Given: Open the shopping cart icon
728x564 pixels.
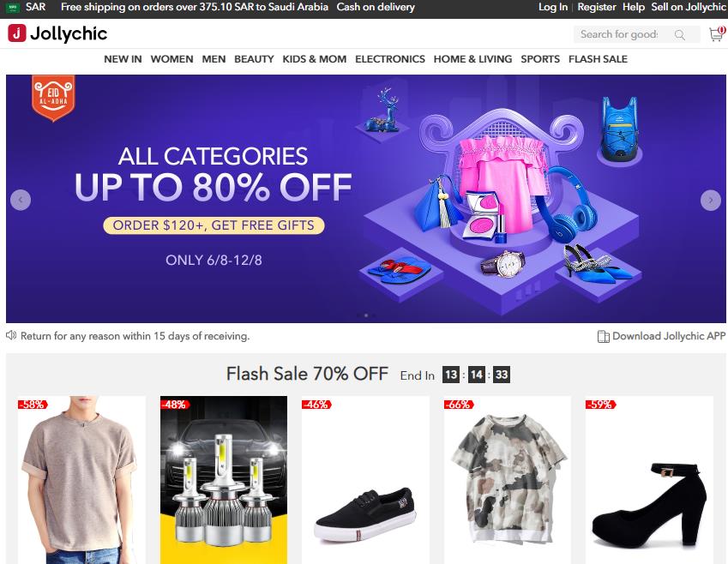Looking at the screenshot, I should pos(716,34).
